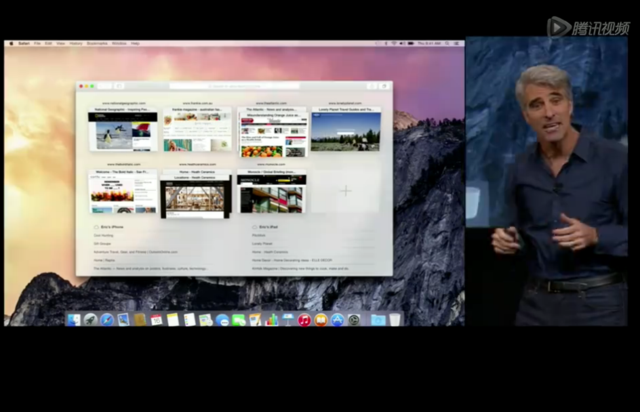Image resolution: width=640 pixels, height=412 pixels.
Task: Select the National Geographic tab thumbnail
Action: 123,131
